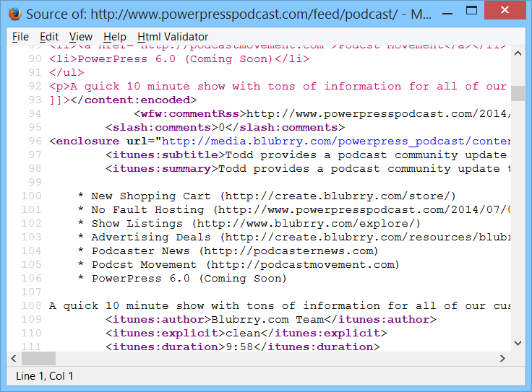The width and height of the screenshot is (532, 392).
Task: Click the Firefox icon in title bar
Action: [x=15, y=14]
